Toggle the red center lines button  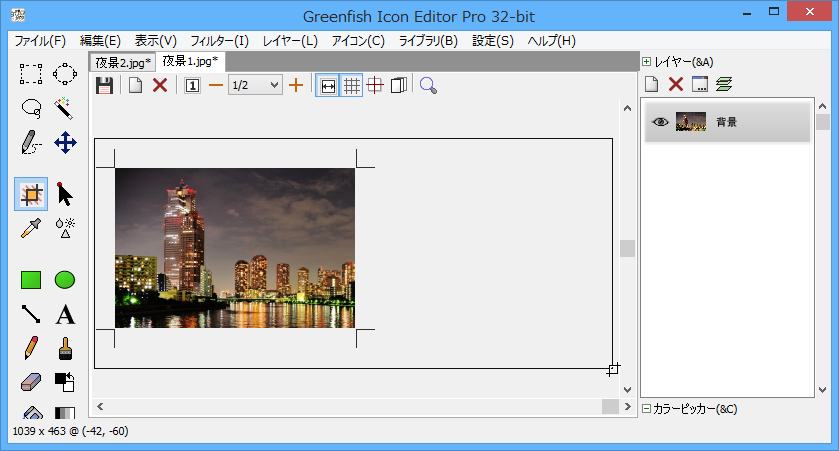tap(375, 86)
